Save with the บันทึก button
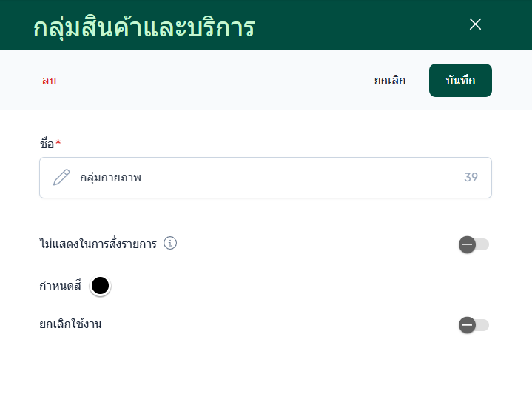This screenshot has width=532, height=411. pyautogui.click(x=460, y=81)
